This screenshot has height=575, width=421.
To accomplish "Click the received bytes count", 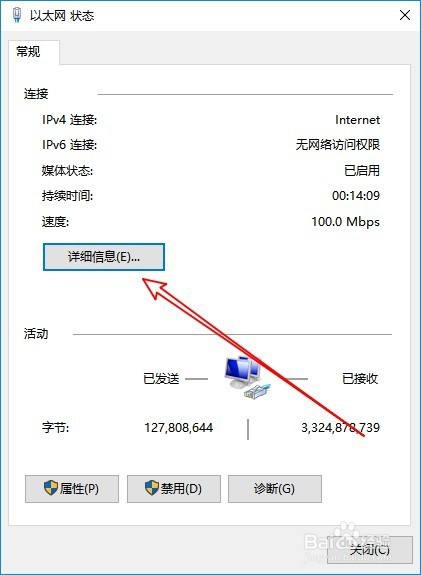I will (x=340, y=428).
